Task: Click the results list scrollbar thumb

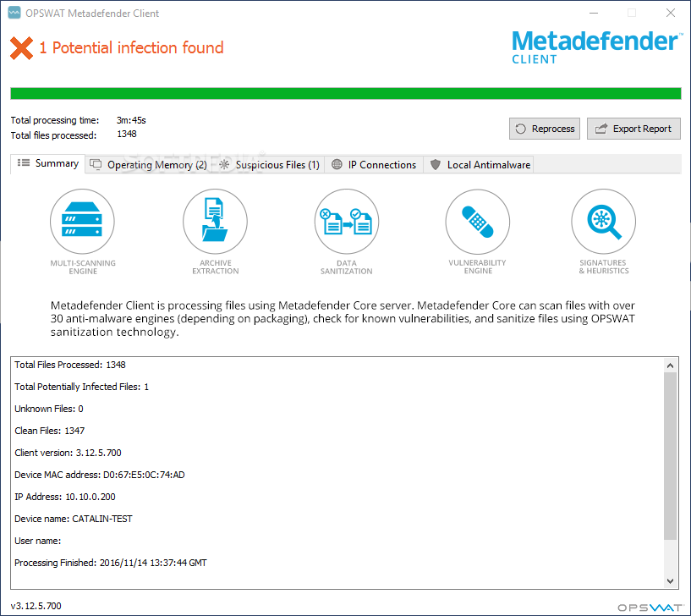Action: (671, 456)
